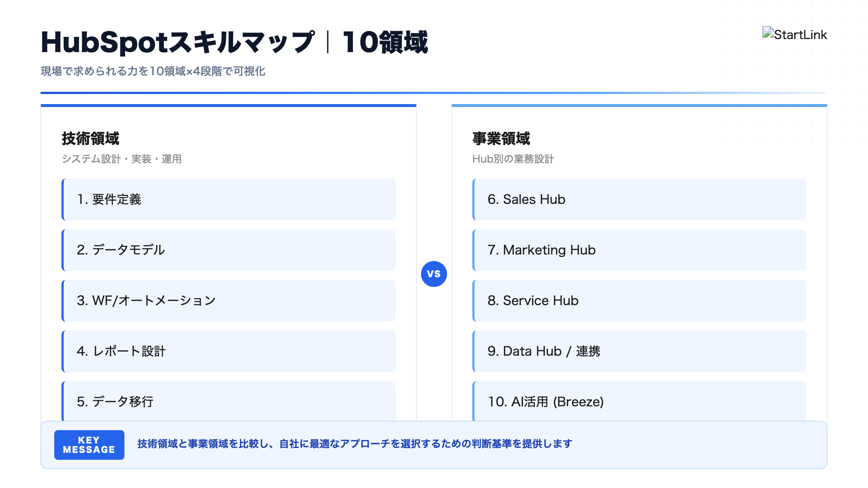Select the '10. AI活用 (Breeze)' item
Image resolution: width=868 pixels, height=488 pixels.
coord(639,401)
